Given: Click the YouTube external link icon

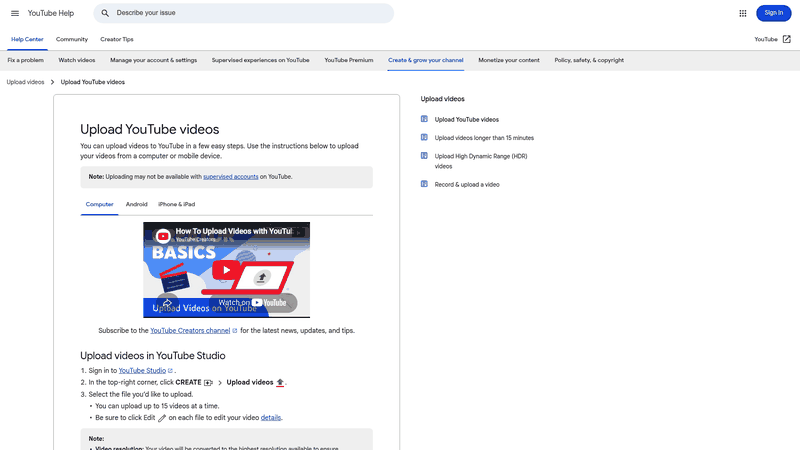Looking at the screenshot, I should pos(787,39).
